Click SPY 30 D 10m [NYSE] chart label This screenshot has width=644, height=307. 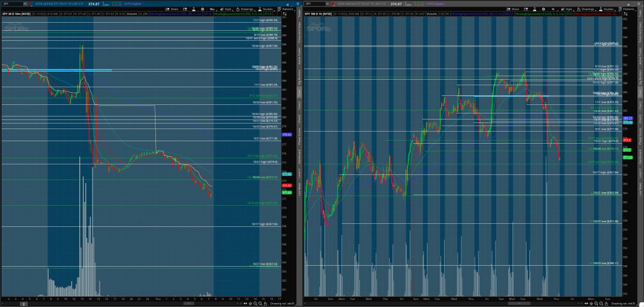[x=16, y=14]
